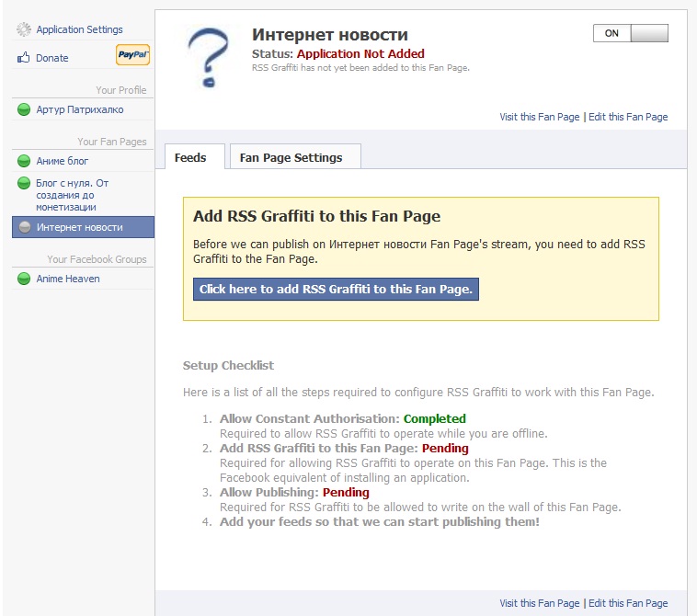Click gray status icon beside Интернет новости

point(24,228)
